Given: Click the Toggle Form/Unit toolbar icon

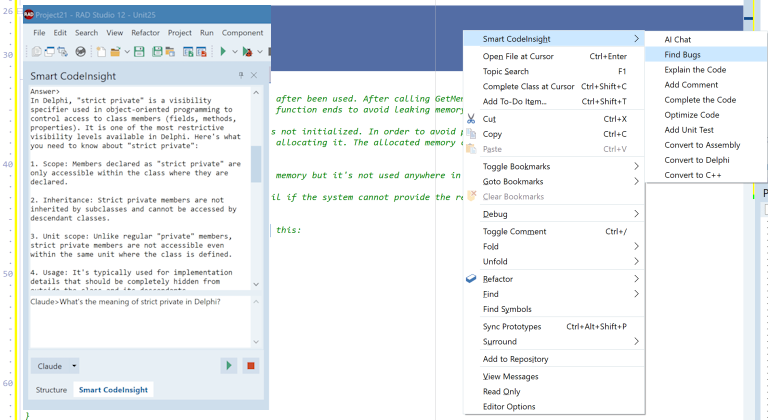Looking at the screenshot, I should (63, 51).
